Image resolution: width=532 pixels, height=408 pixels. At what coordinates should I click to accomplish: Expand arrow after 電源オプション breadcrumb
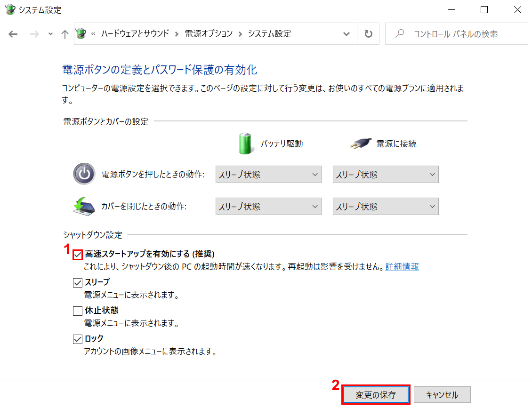click(240, 34)
